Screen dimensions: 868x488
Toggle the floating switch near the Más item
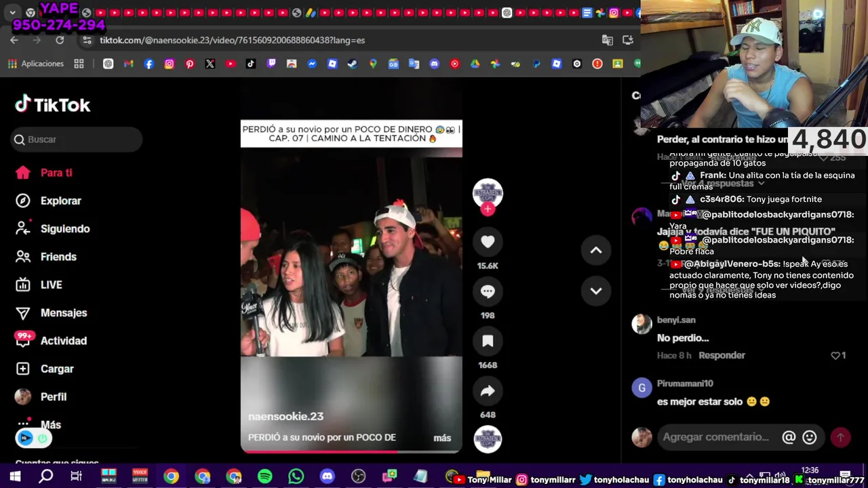click(33, 439)
